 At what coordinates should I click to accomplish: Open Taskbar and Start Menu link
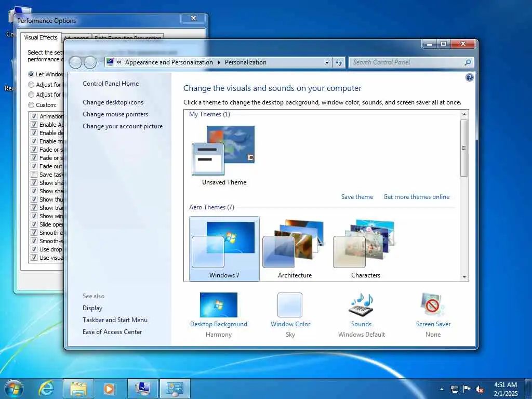click(115, 320)
